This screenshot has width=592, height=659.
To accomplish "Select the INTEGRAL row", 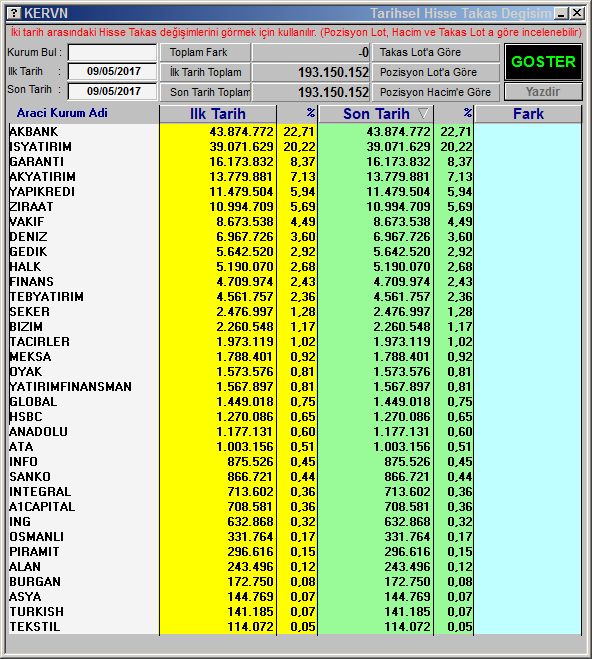I will coord(295,492).
